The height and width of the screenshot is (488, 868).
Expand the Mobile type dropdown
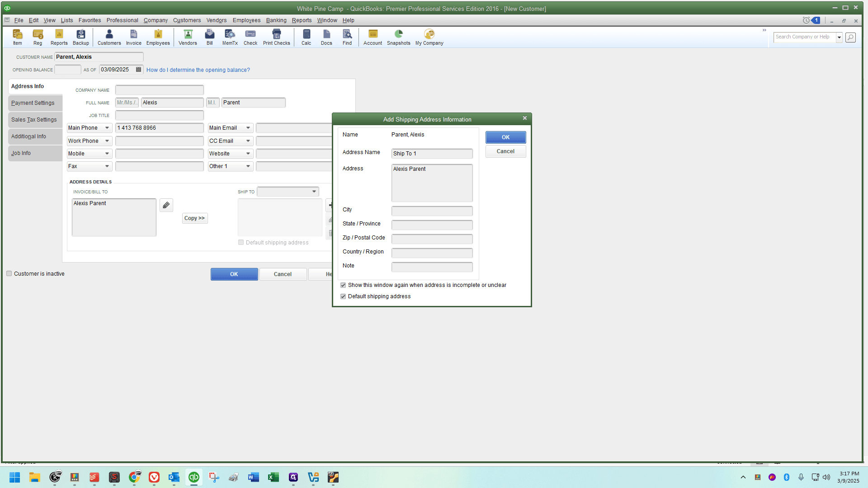pyautogui.click(x=107, y=154)
